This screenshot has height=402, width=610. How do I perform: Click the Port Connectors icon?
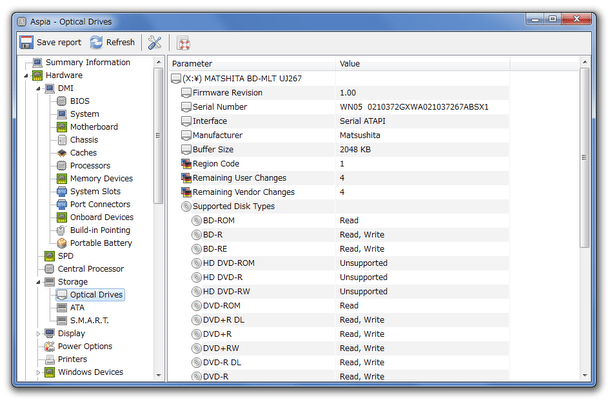[61, 204]
